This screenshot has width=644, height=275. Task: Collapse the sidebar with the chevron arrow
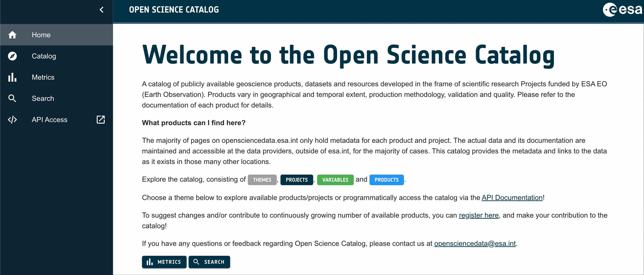(102, 10)
